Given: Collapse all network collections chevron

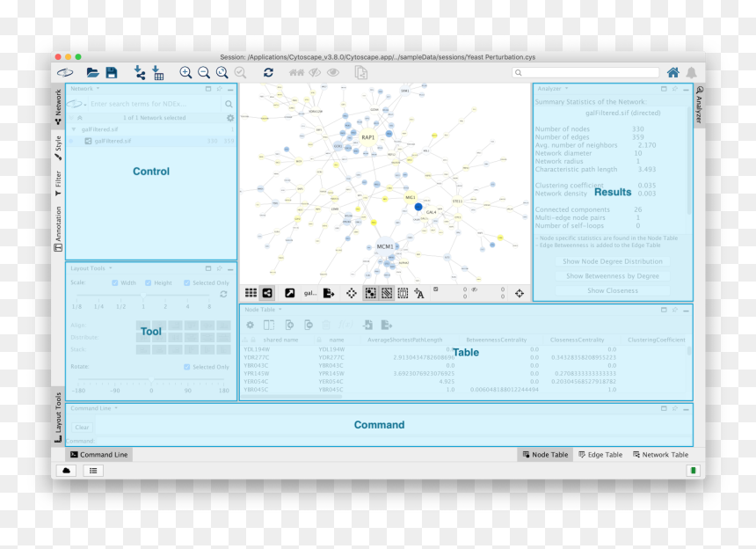Looking at the screenshot, I should point(80,118).
